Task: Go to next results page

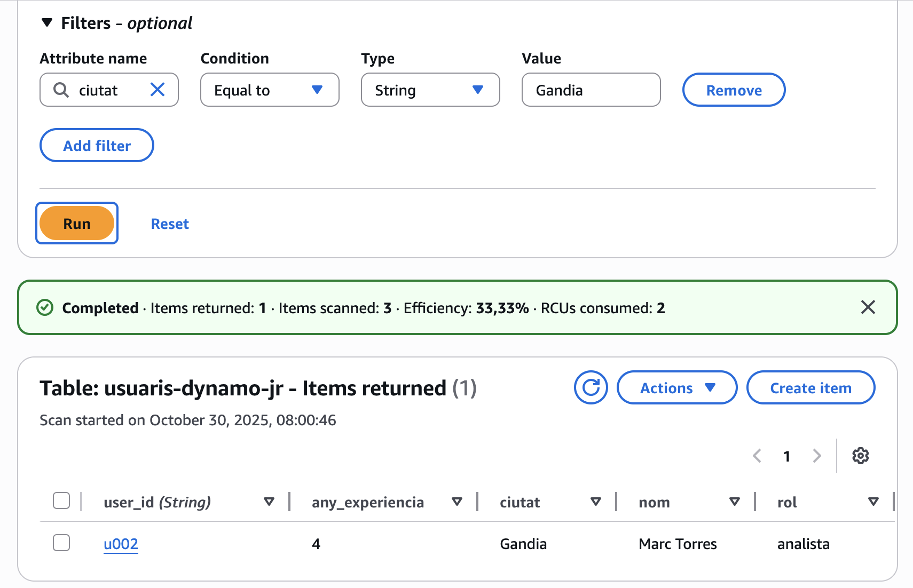Action: pyautogui.click(x=816, y=456)
